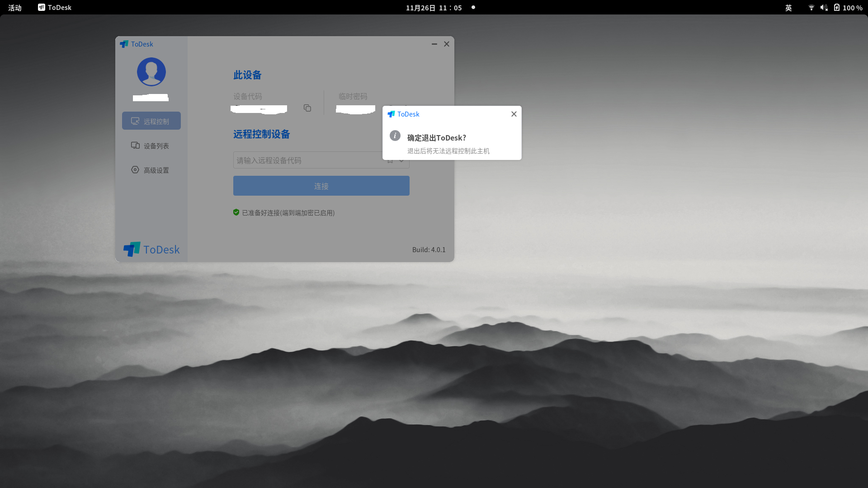
Task: Open the ToDesk app menu in top bar
Action: pyautogui.click(x=55, y=8)
